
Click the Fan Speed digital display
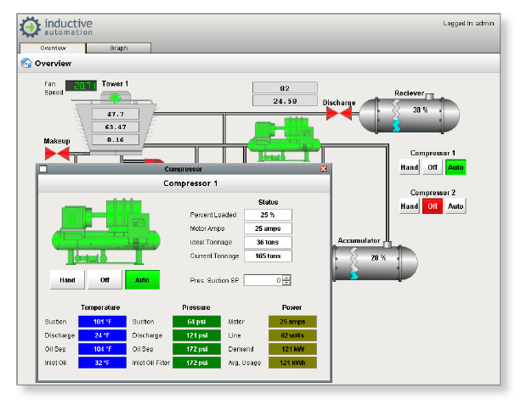coord(81,86)
